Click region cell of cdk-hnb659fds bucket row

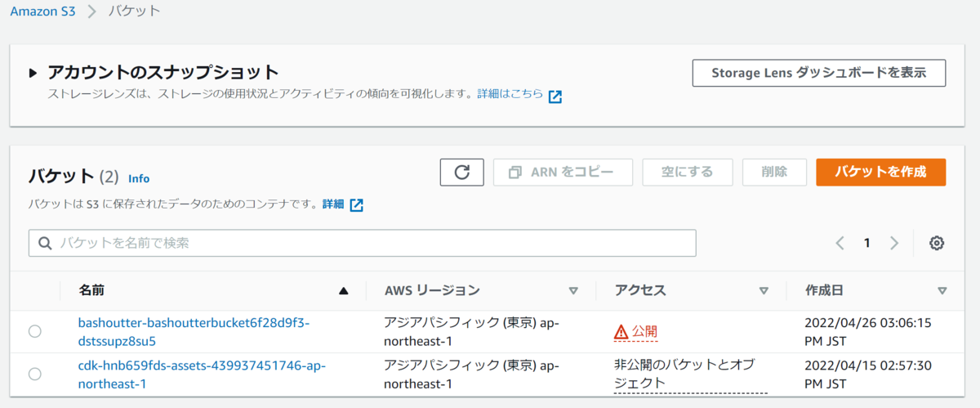pyautogui.click(x=471, y=374)
